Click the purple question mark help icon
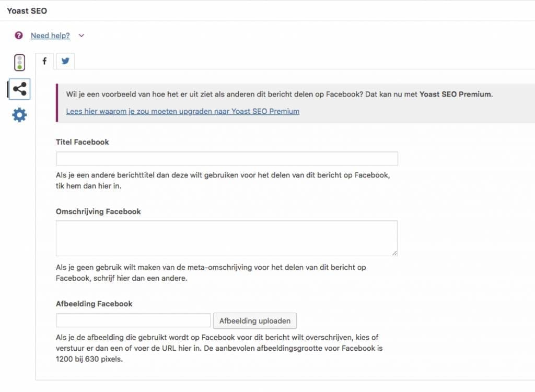Screen dimensions: 535x392 19,35
